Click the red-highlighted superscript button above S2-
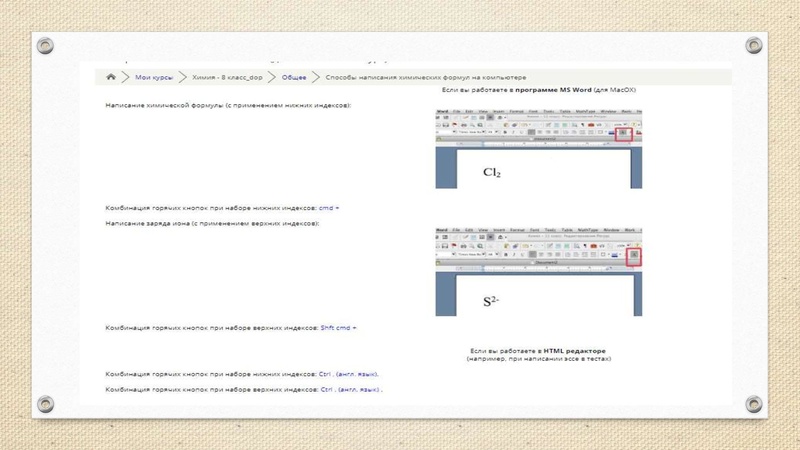The height and width of the screenshot is (450, 800). [x=633, y=256]
